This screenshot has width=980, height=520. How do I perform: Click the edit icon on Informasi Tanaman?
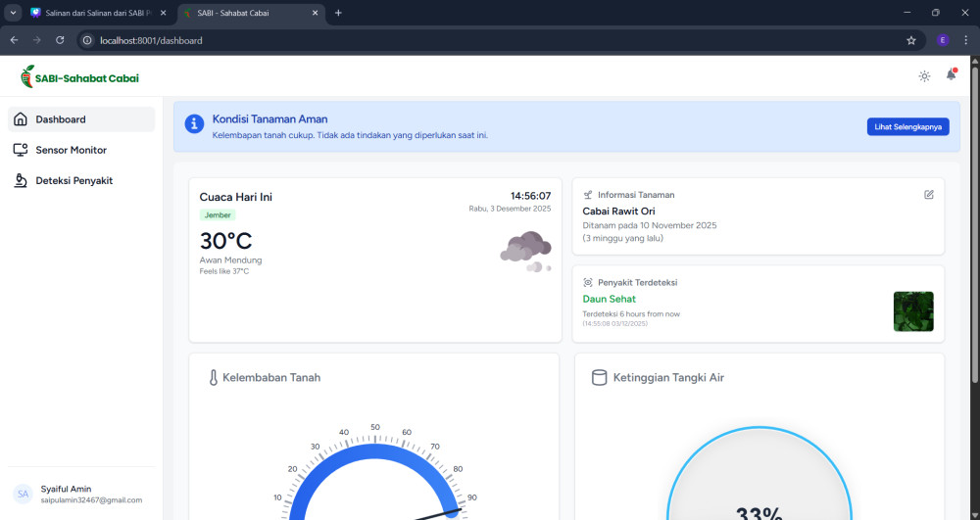[929, 194]
